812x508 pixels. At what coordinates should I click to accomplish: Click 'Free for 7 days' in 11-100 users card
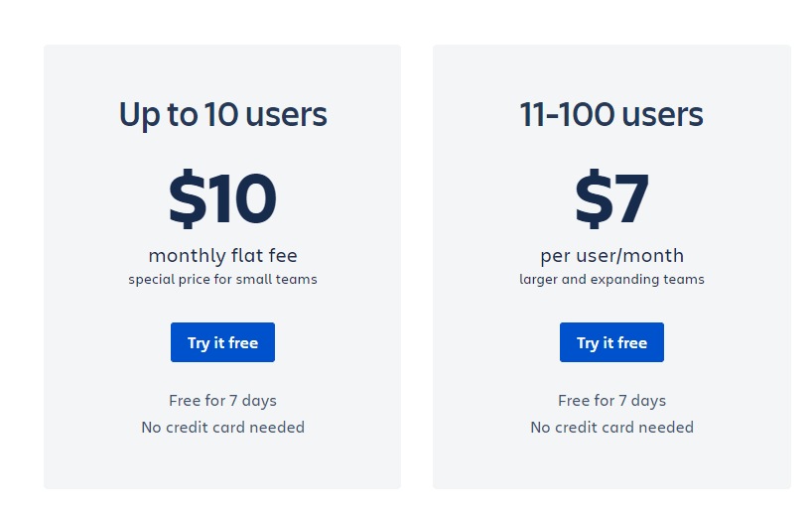[x=611, y=401]
